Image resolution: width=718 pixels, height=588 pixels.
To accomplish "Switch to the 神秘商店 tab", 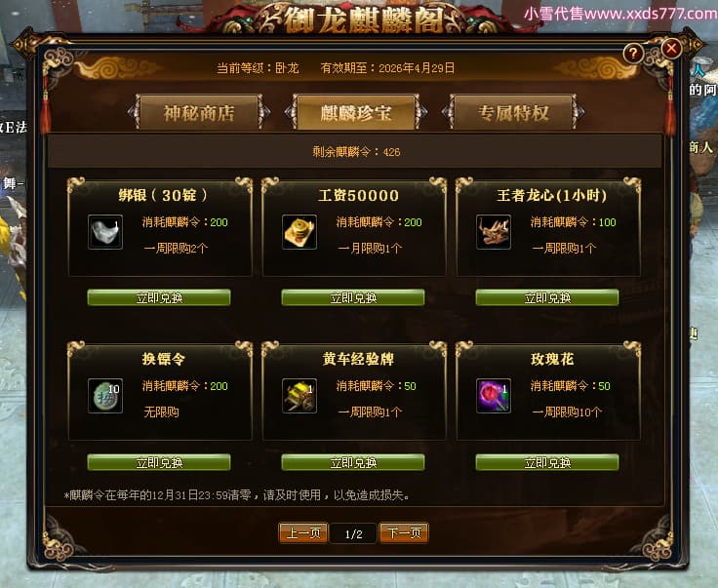I will tap(199, 112).
